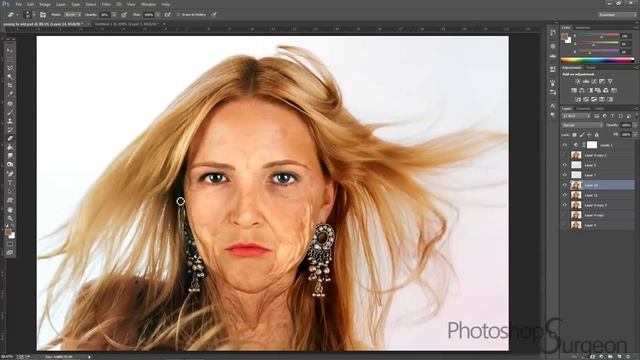Select the Spot Healing Brush tool
The height and width of the screenshot is (360, 640).
[10, 104]
